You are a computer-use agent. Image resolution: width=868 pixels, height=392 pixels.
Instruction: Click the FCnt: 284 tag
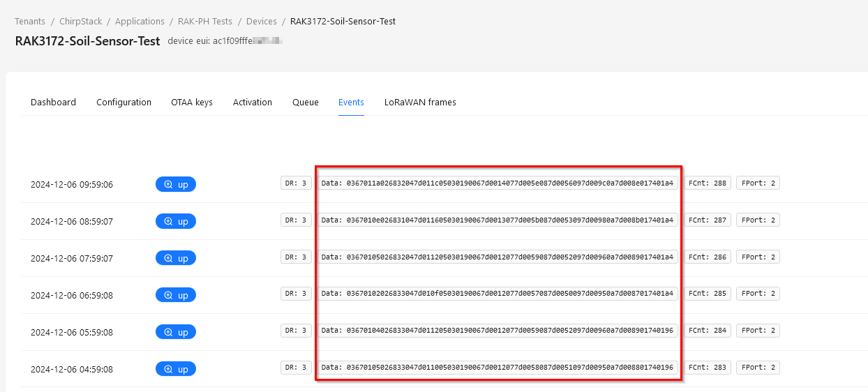coord(708,331)
